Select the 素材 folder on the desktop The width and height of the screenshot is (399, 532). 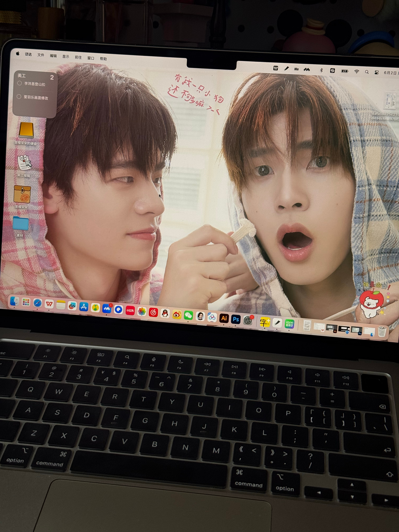pos(21,223)
